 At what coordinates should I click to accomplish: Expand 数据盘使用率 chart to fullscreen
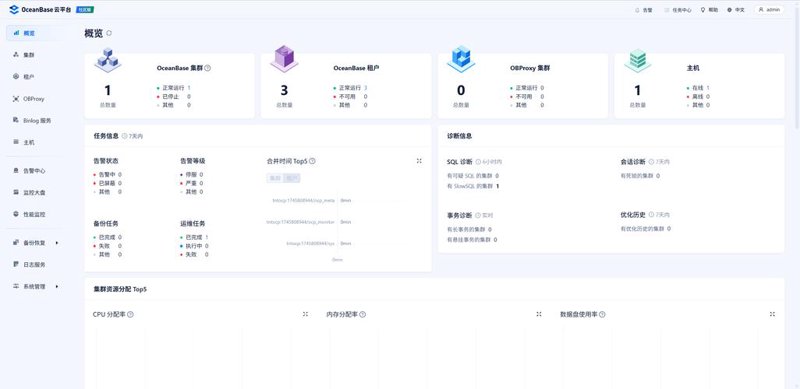[772, 314]
